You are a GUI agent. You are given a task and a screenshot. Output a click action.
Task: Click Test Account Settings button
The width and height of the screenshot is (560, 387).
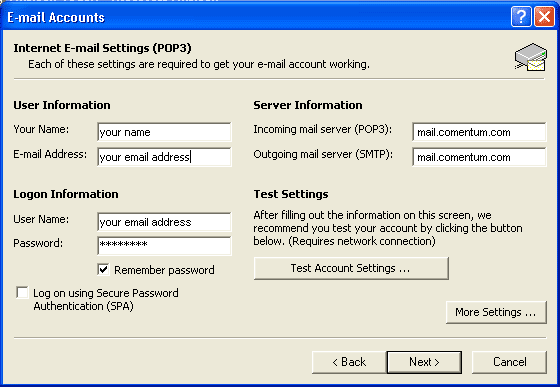[351, 268]
